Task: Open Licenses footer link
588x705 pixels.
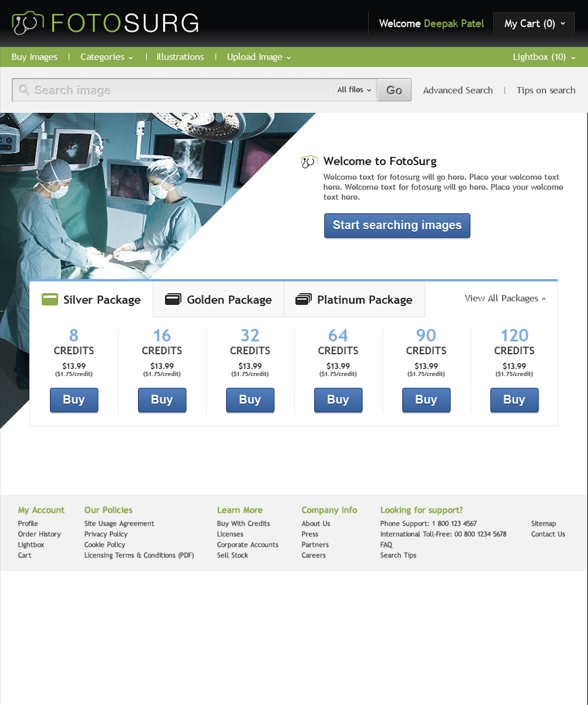Action: [x=230, y=534]
